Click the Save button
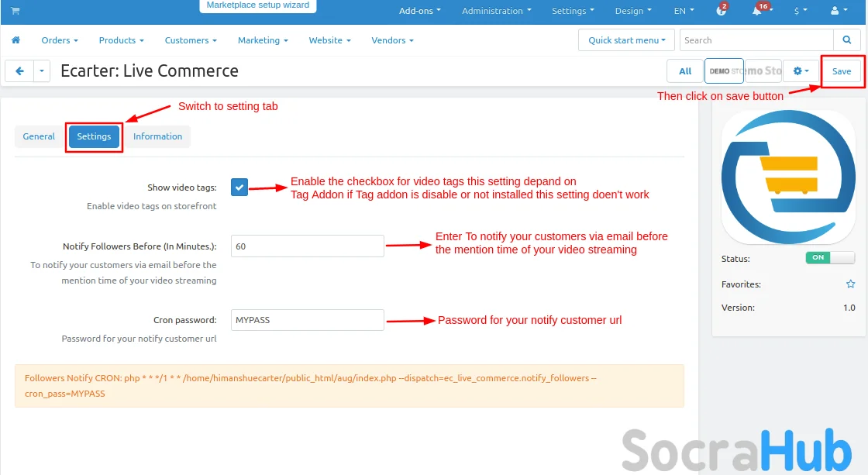Image resolution: width=868 pixels, height=475 pixels. (x=842, y=71)
